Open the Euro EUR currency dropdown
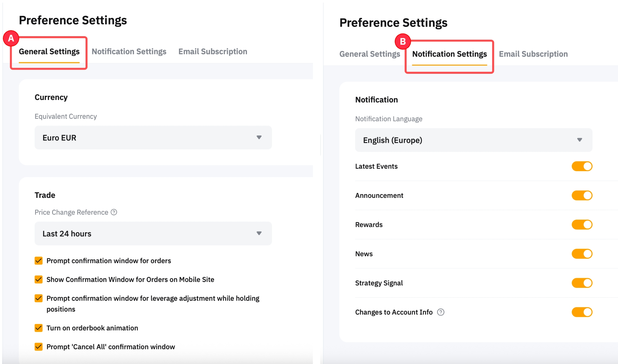The width and height of the screenshot is (618, 364). 153,138
